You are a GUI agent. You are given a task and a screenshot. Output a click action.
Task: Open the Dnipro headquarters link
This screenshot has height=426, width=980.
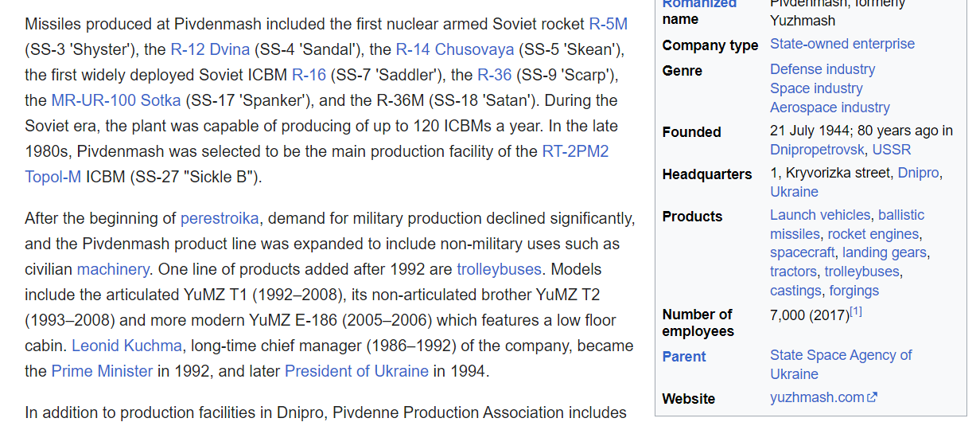tap(918, 173)
